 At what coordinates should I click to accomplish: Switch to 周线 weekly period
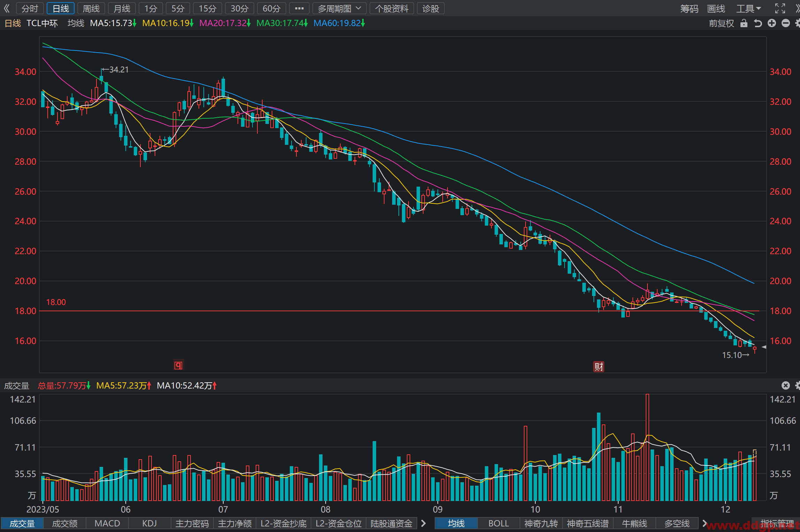[91, 8]
